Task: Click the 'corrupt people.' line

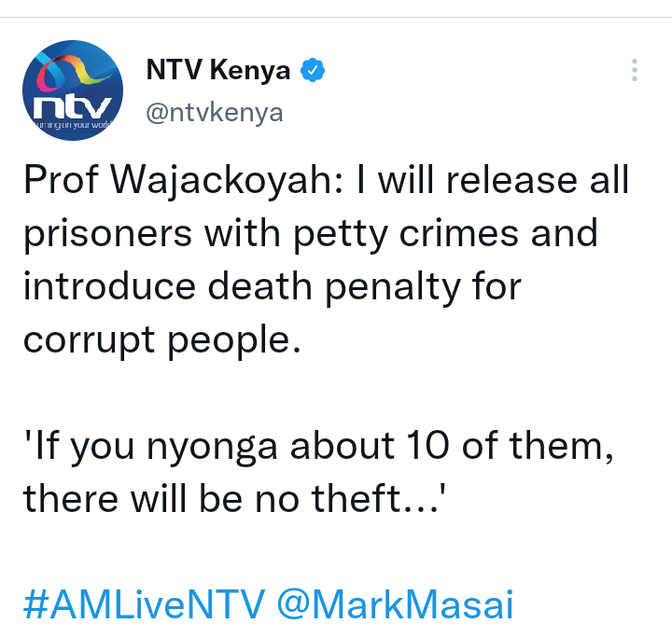Action: 162,341
